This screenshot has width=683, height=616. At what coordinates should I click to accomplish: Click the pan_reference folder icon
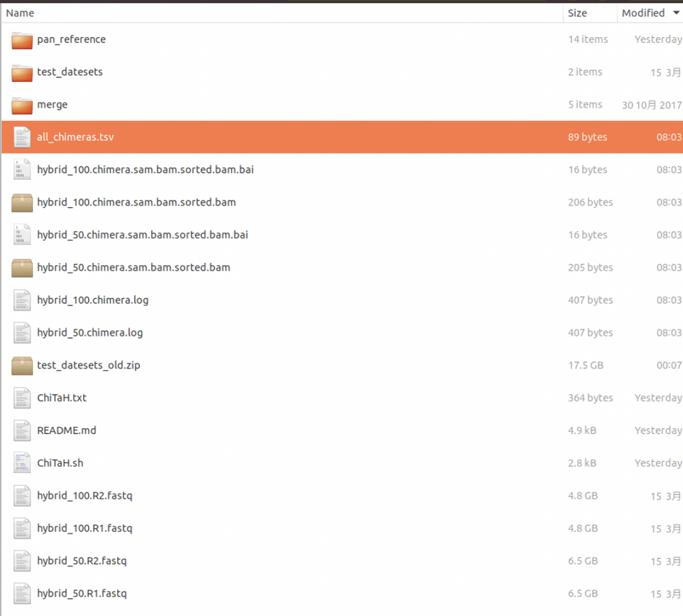click(22, 40)
